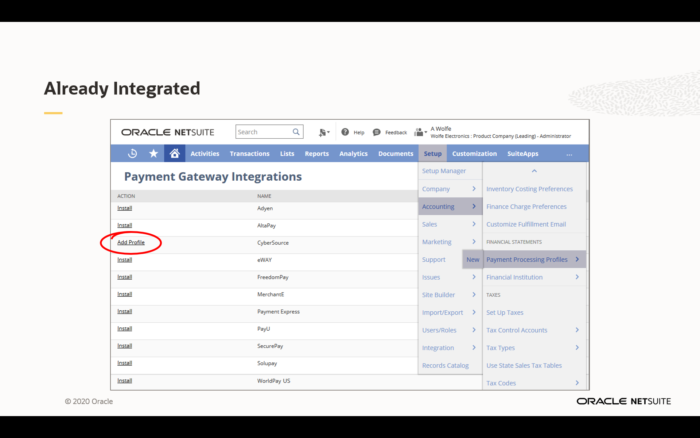Viewport: 700px width, 438px height.
Task: Click the Feedback speech bubble icon
Action: [x=376, y=132]
